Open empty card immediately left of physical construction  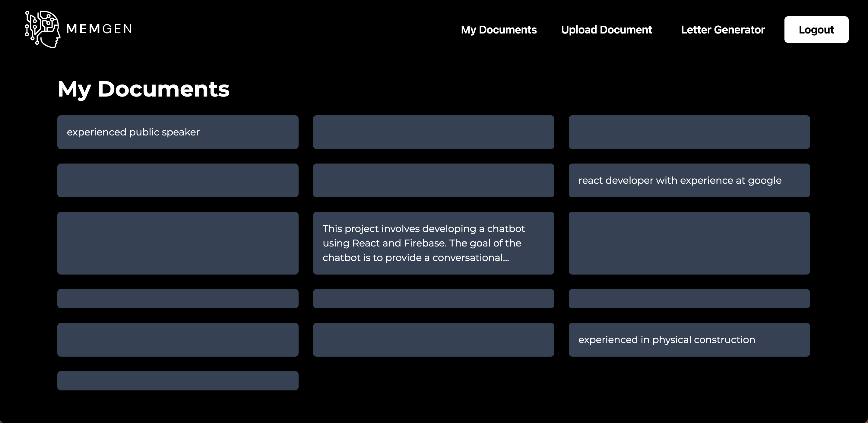tap(433, 339)
